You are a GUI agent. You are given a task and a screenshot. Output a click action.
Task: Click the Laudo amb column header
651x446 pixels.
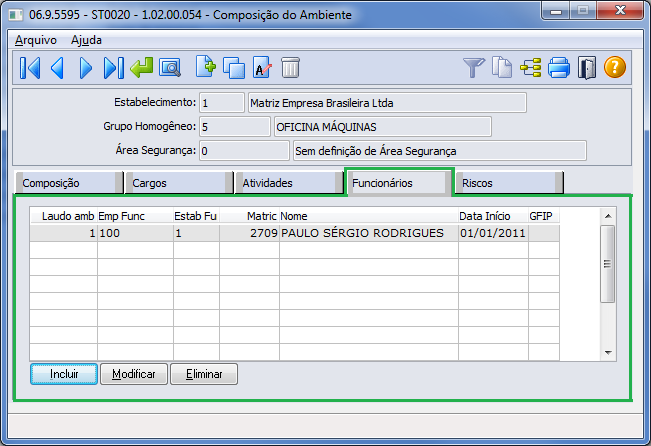click(x=64, y=216)
